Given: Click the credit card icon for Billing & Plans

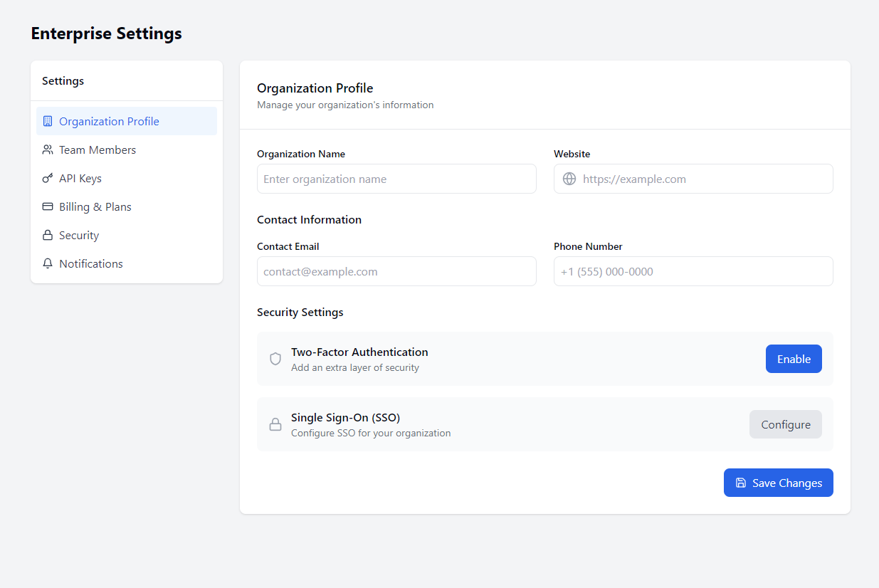Looking at the screenshot, I should [x=48, y=206].
